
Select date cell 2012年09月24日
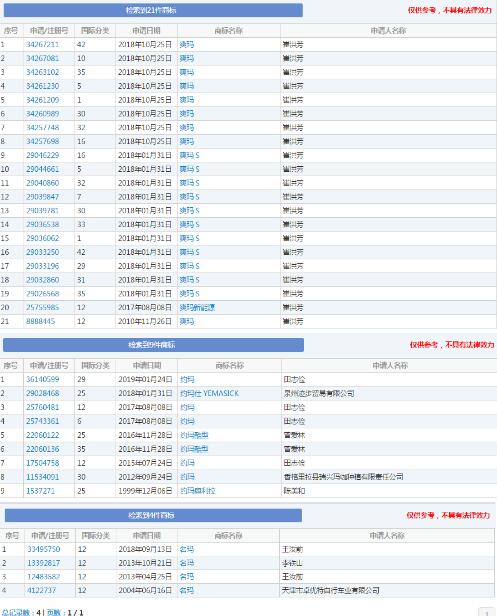(x=145, y=477)
